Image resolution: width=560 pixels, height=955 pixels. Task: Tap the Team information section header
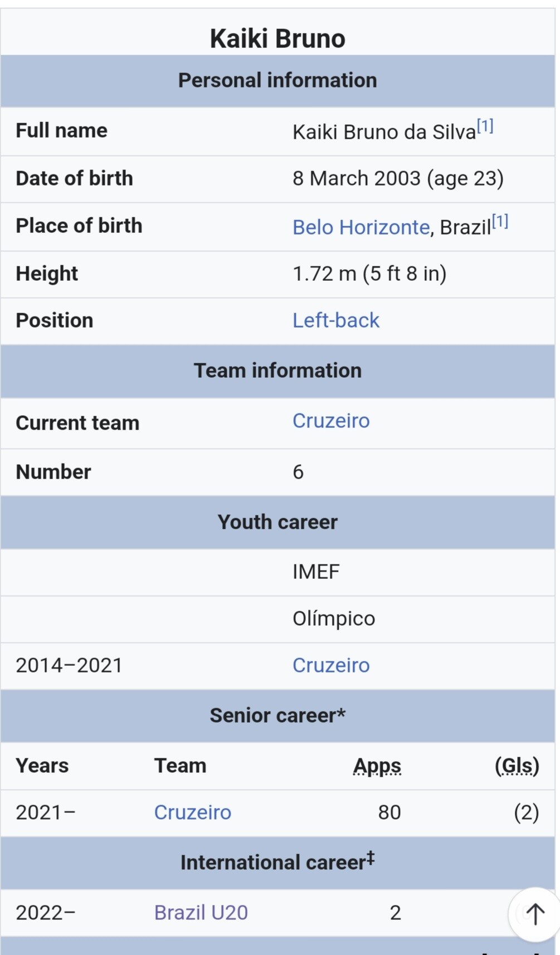(x=277, y=371)
